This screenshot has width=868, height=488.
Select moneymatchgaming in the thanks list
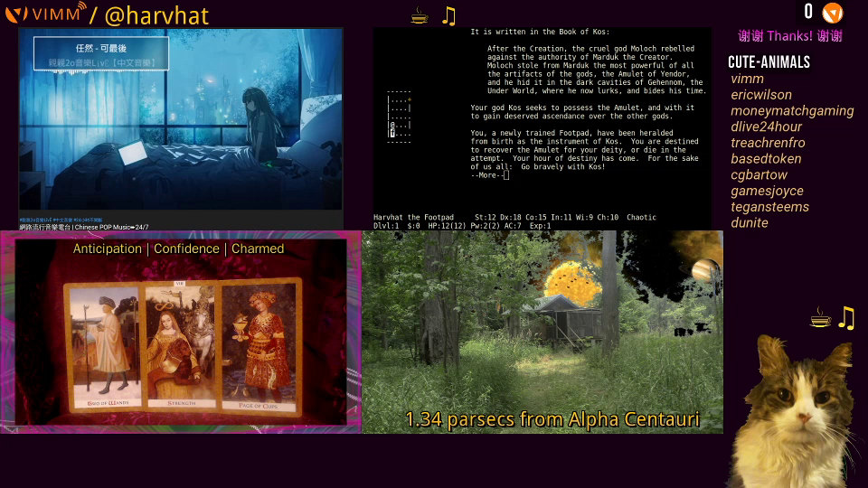coord(792,110)
